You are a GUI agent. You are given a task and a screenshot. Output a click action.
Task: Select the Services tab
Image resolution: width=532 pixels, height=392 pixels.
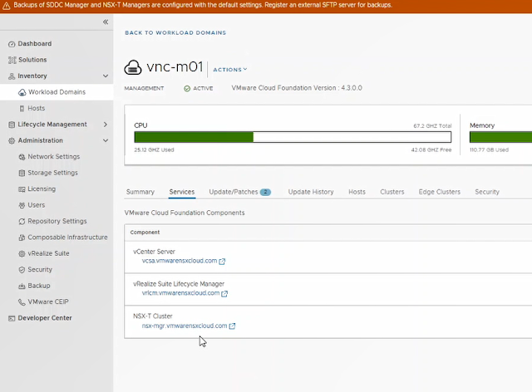click(182, 192)
